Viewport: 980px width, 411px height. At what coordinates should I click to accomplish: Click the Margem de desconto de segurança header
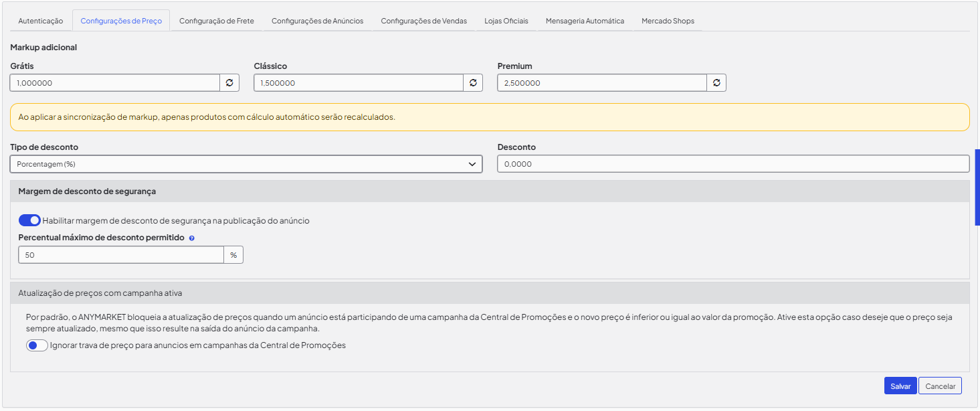490,191
